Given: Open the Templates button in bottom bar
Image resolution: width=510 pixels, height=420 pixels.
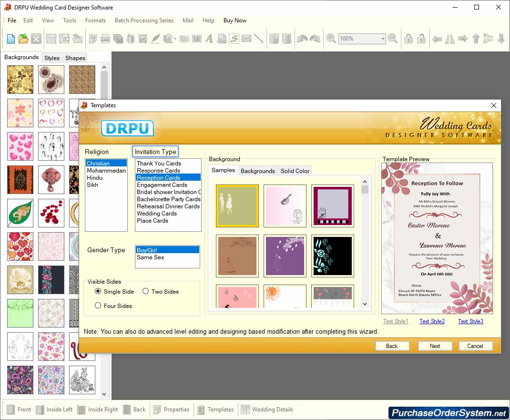Looking at the screenshot, I should pyautogui.click(x=215, y=409).
